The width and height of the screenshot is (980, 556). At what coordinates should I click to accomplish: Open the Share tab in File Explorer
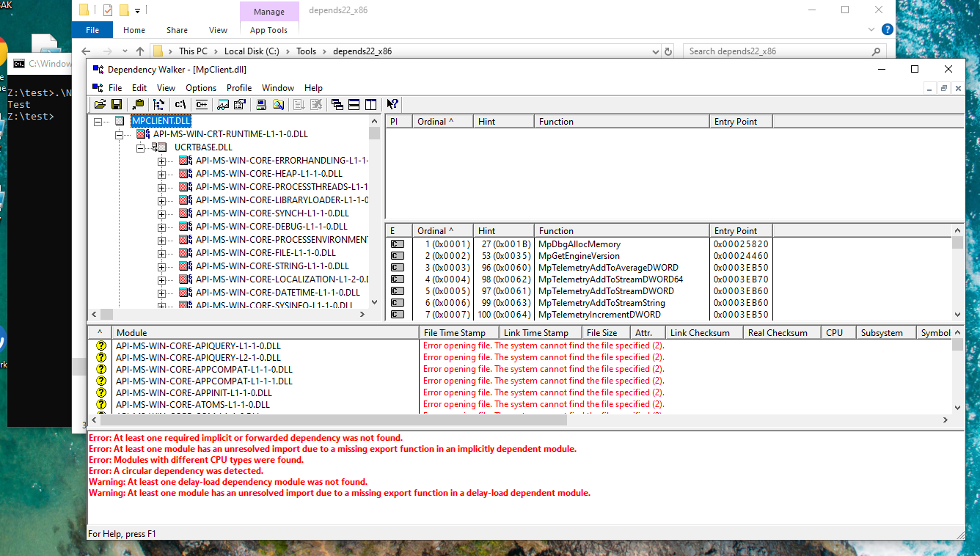[177, 30]
